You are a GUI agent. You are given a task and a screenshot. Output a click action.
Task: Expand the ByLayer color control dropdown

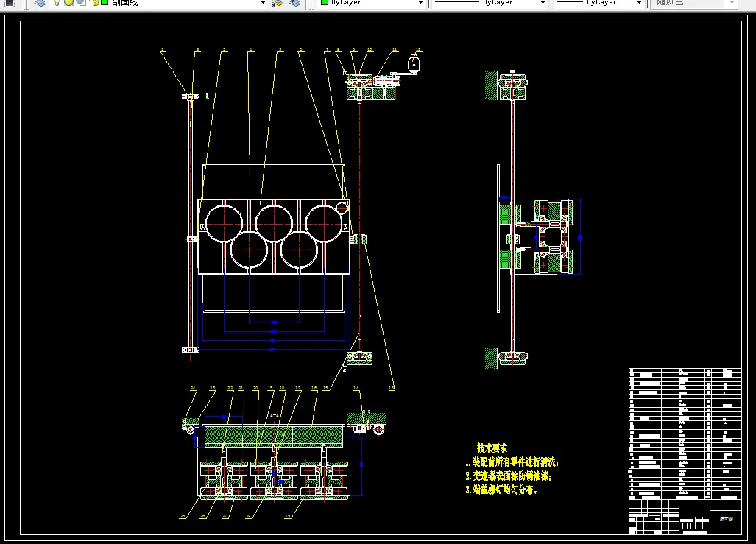click(x=420, y=3)
